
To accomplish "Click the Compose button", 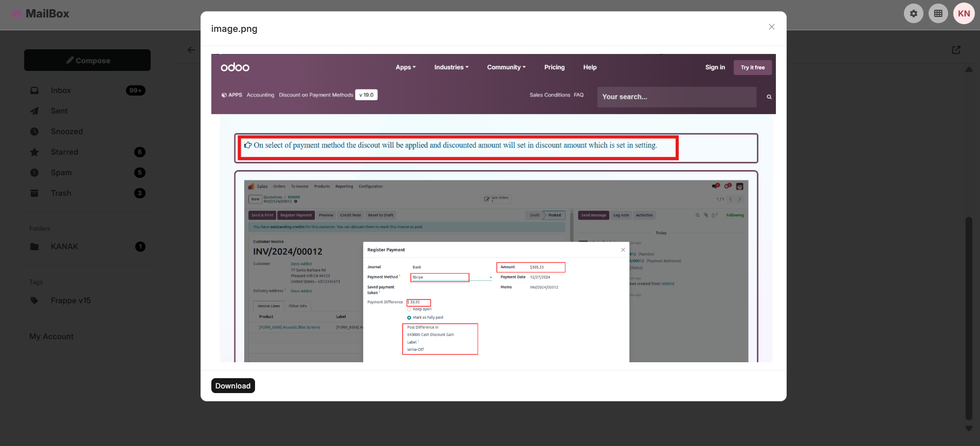I will [87, 60].
